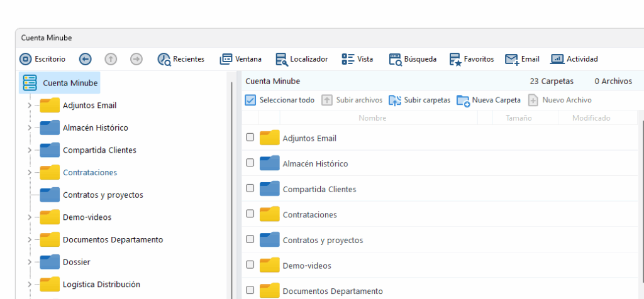This screenshot has width=644, height=299.
Task: Open the Ventana window tool
Action: pyautogui.click(x=241, y=59)
